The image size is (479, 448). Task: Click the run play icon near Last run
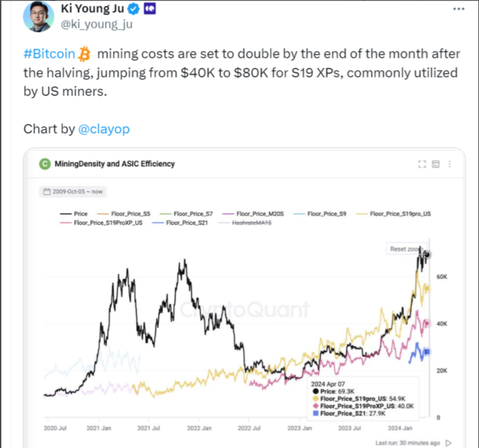(448, 443)
